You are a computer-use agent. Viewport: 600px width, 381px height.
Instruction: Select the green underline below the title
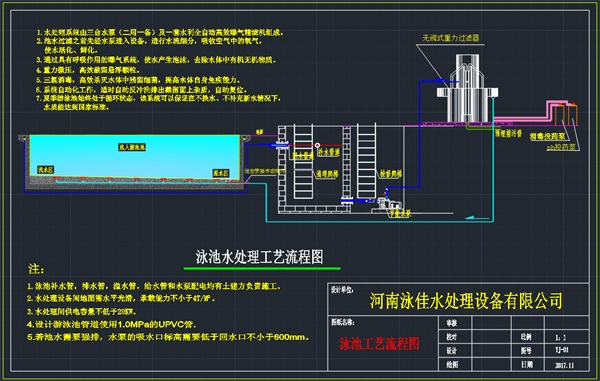[x=262, y=269]
